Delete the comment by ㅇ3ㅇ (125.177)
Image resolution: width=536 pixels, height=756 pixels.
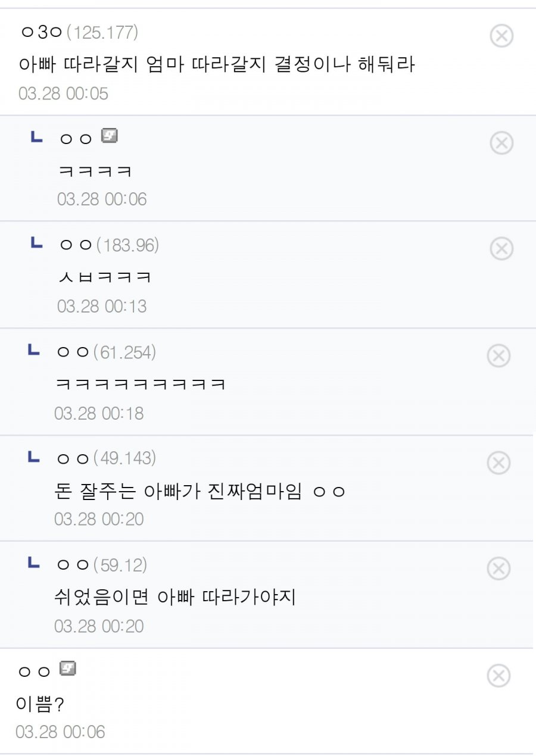pos(501,36)
